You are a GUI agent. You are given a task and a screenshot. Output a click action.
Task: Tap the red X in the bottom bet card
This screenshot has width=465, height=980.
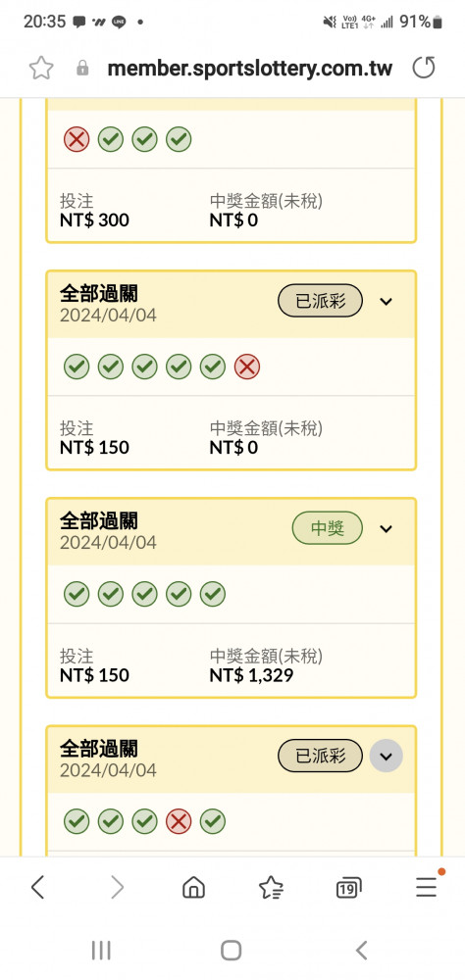coord(179,821)
